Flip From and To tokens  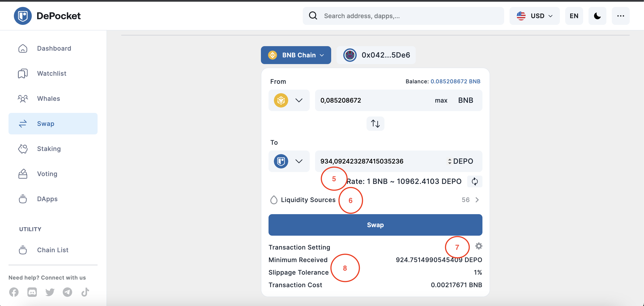[375, 124]
